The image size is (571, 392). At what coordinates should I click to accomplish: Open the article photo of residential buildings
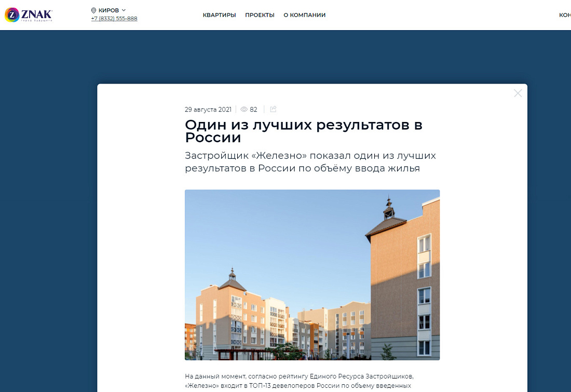tap(312, 275)
